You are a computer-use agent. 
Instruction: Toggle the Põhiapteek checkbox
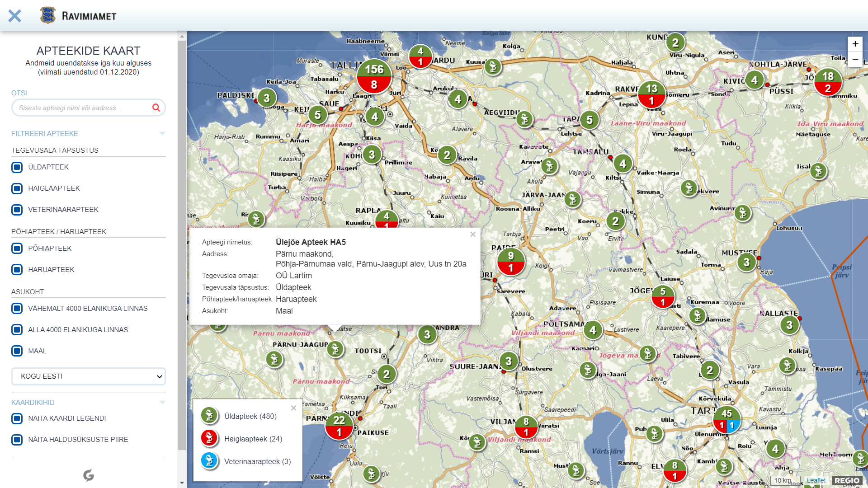pyautogui.click(x=17, y=249)
